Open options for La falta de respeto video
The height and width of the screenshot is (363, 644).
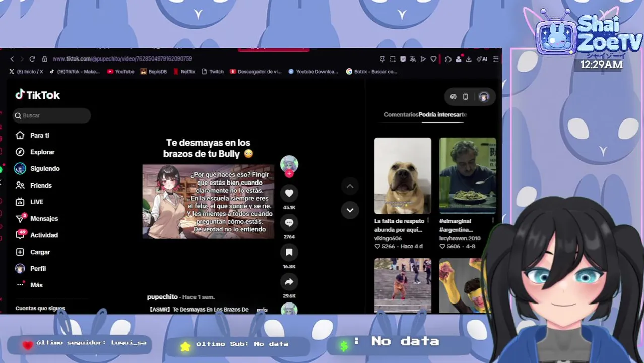(x=428, y=221)
